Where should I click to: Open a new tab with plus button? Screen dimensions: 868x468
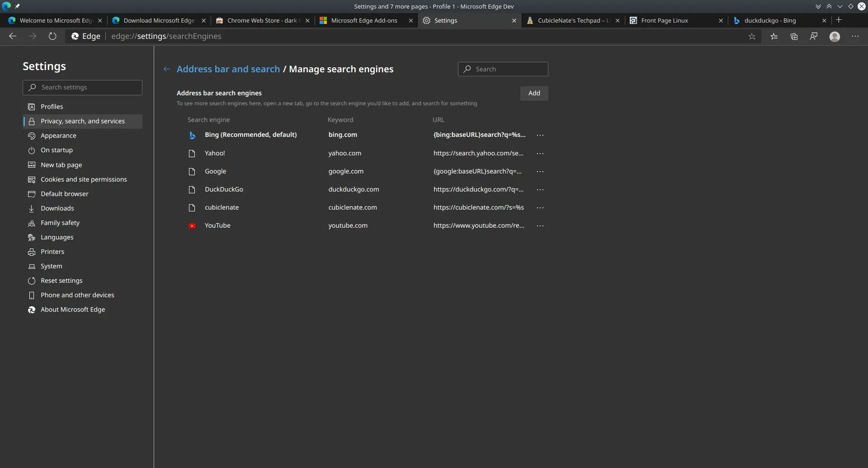click(839, 20)
